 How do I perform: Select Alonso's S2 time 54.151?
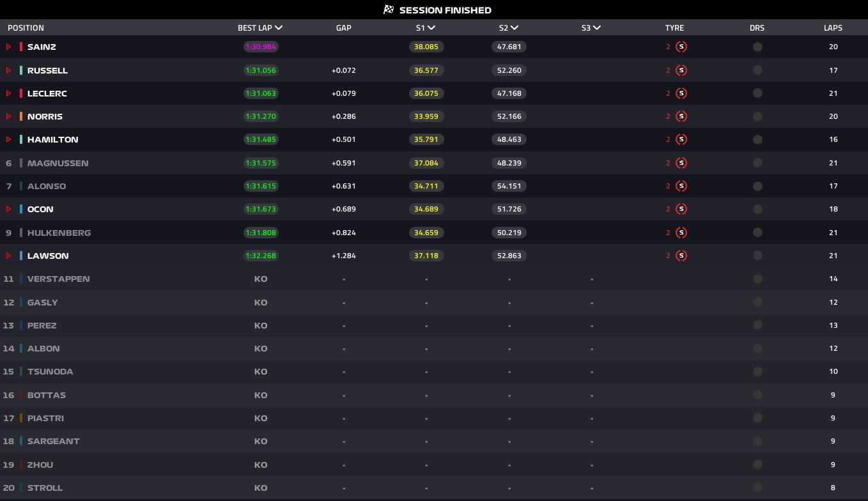pos(509,186)
